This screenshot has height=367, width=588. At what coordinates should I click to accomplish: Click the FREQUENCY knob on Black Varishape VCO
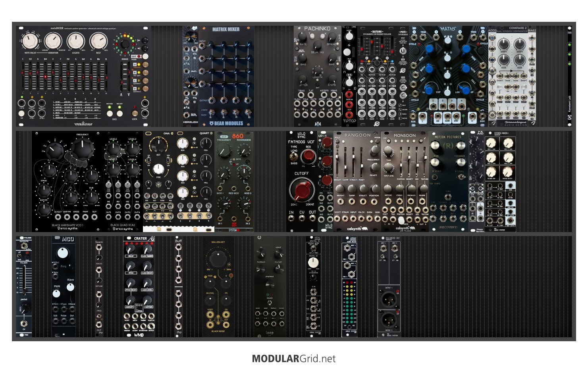[82, 149]
